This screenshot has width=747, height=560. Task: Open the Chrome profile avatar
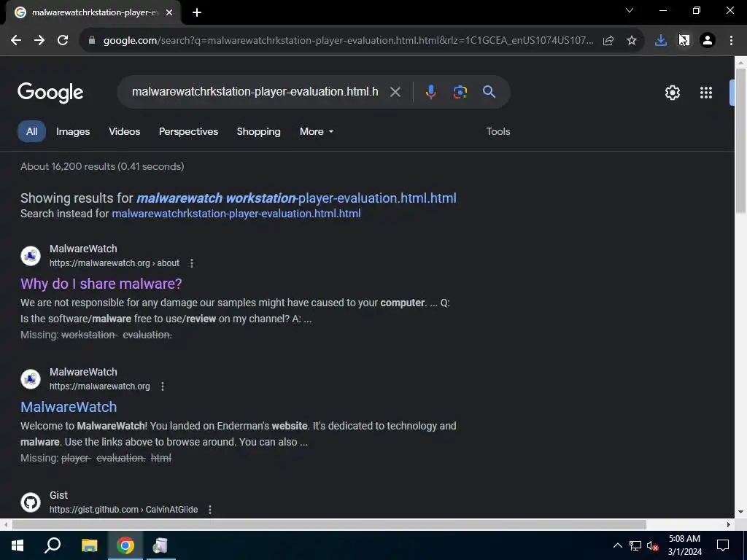[x=708, y=41]
